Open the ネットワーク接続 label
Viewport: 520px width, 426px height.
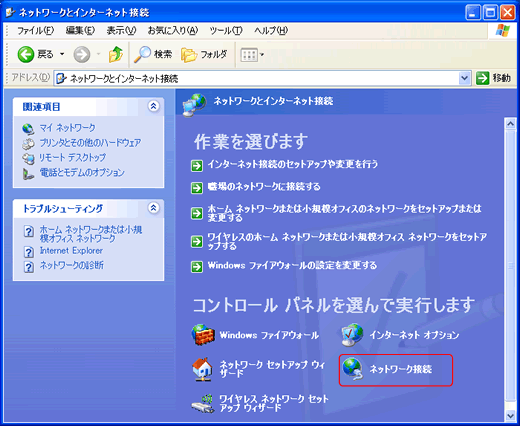401,369
